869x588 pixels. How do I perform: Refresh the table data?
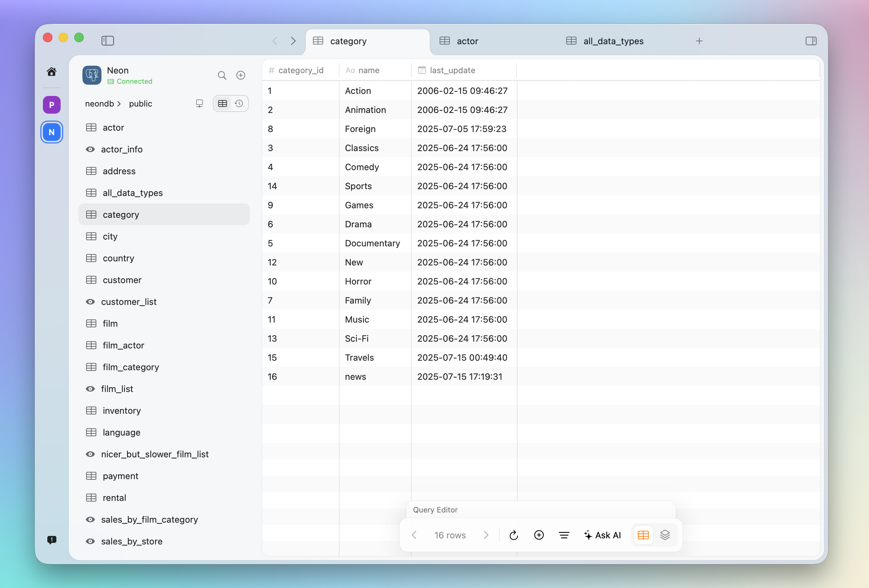[514, 535]
